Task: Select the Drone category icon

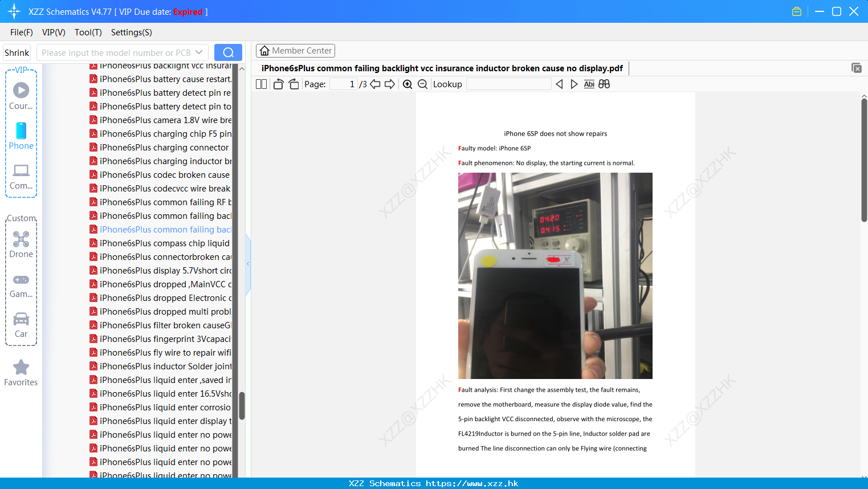Action: (x=21, y=244)
